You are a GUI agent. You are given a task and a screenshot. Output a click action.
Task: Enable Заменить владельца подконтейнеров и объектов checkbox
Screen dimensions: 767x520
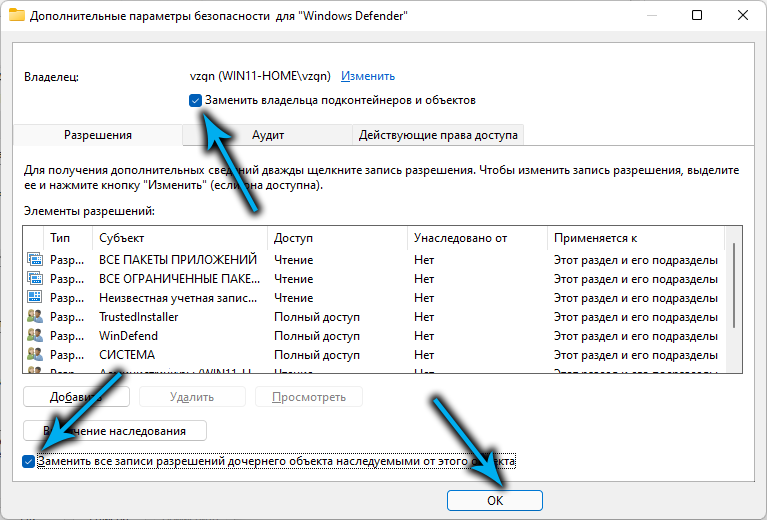click(x=195, y=101)
